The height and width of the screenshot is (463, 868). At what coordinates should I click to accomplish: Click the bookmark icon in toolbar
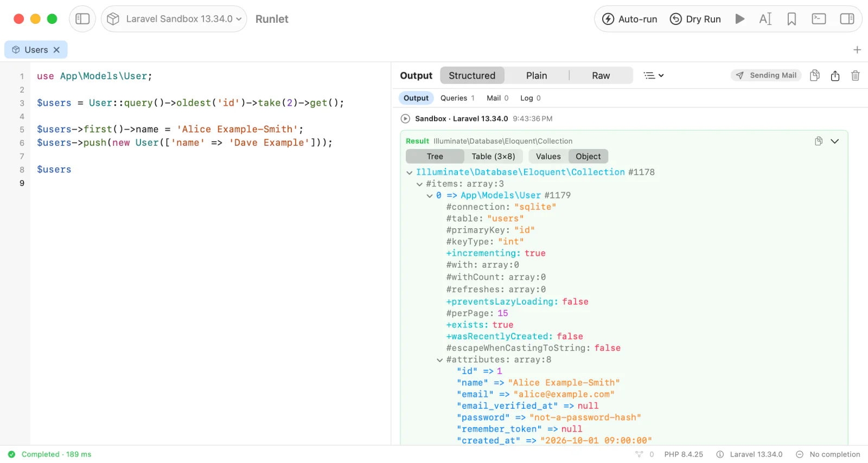pos(792,19)
